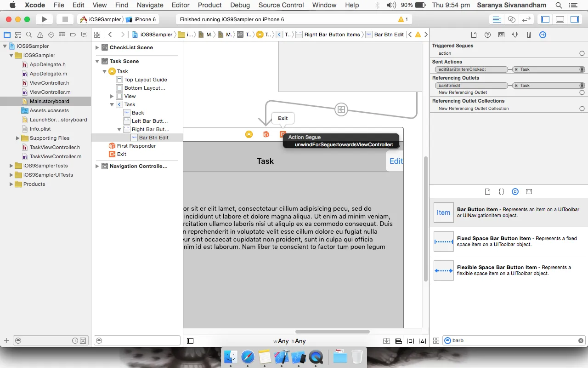588x368 pixels.
Task: Click New Referencing Outlet connection circle
Action: 582,92
